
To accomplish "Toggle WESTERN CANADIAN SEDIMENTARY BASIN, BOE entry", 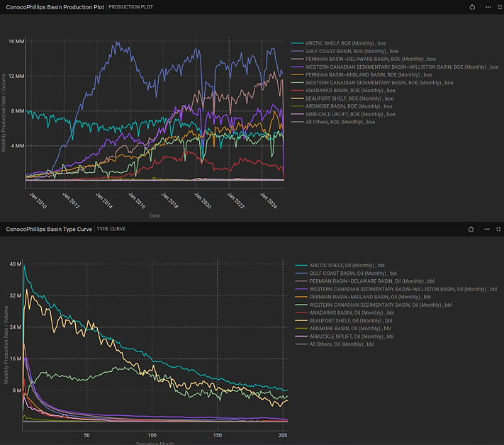I will [x=372, y=83].
